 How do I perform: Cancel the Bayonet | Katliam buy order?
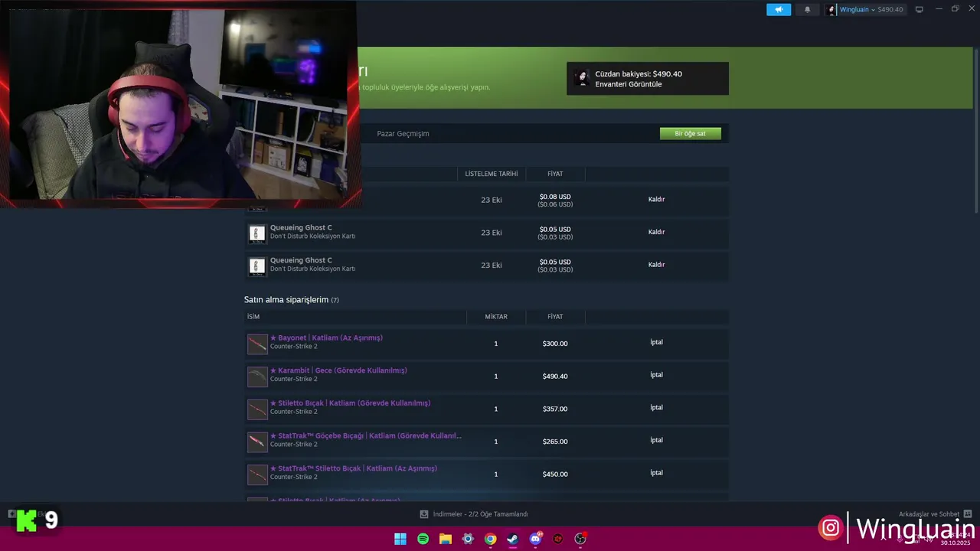coord(656,342)
